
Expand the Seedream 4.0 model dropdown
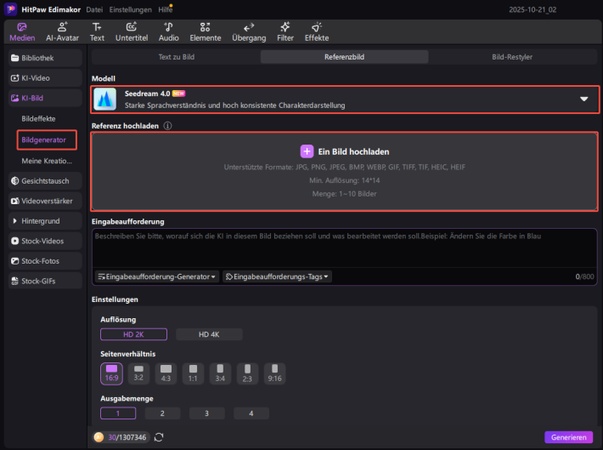pos(584,99)
